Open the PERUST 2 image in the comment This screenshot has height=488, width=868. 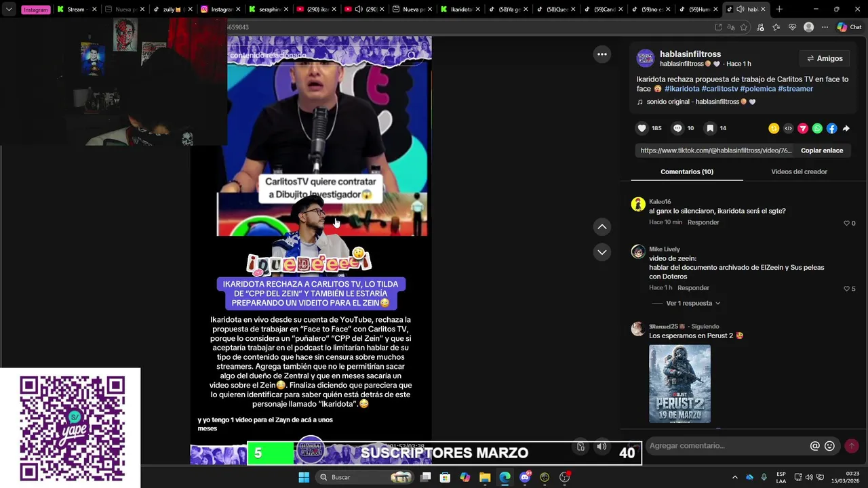click(x=679, y=384)
